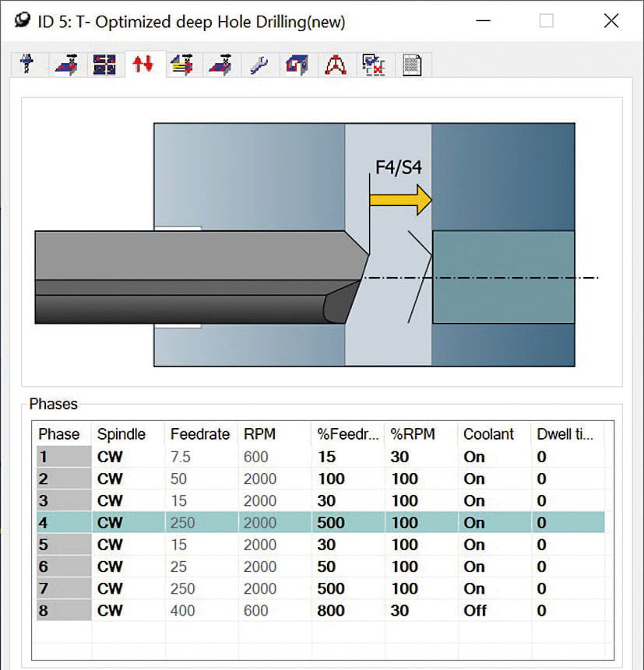Click the dwell time 0 in phase 1

point(541,457)
